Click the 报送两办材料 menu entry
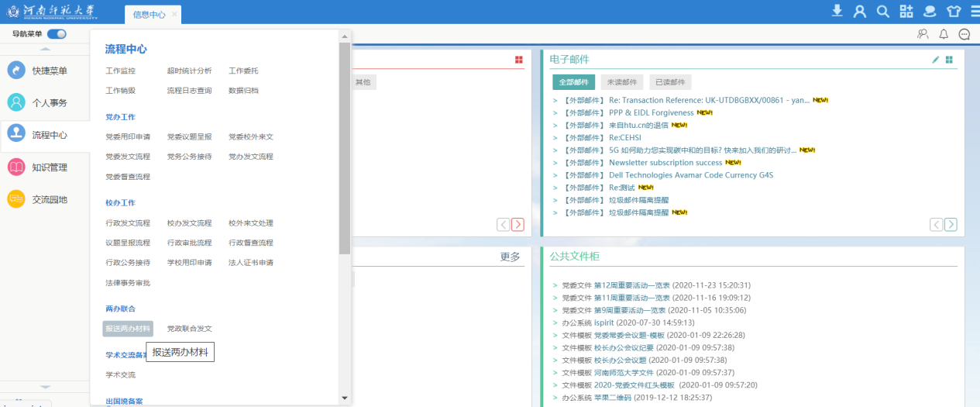Viewport: 980px width, 407px height. click(x=128, y=329)
